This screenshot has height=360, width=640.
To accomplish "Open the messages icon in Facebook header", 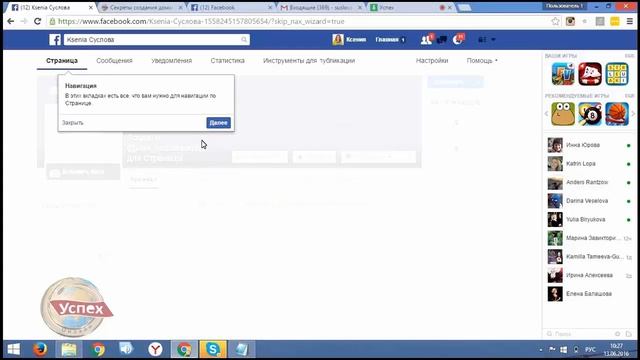I will [442, 40].
